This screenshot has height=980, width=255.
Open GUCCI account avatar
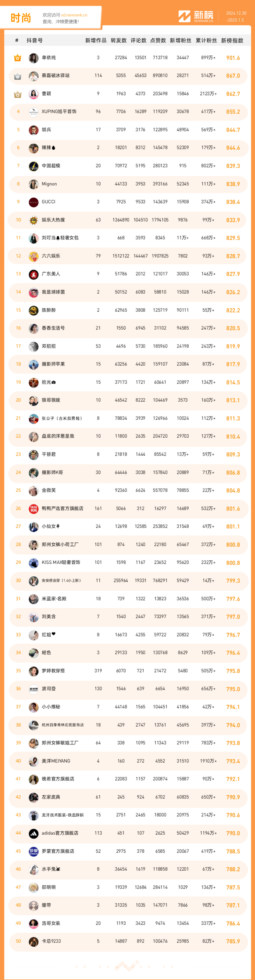click(34, 202)
